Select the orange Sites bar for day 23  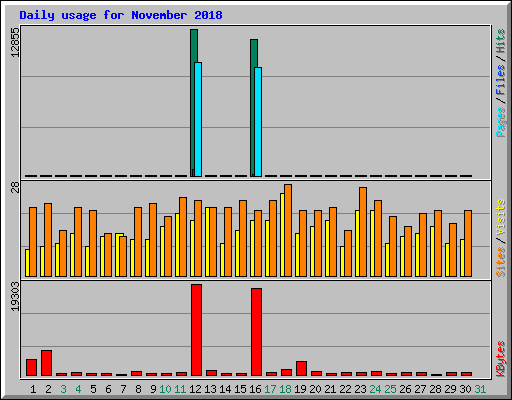(x=363, y=232)
